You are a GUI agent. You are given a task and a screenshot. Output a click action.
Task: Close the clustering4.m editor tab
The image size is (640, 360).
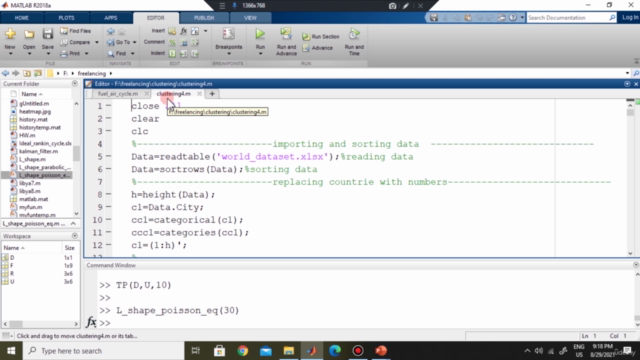pyautogui.click(x=199, y=94)
